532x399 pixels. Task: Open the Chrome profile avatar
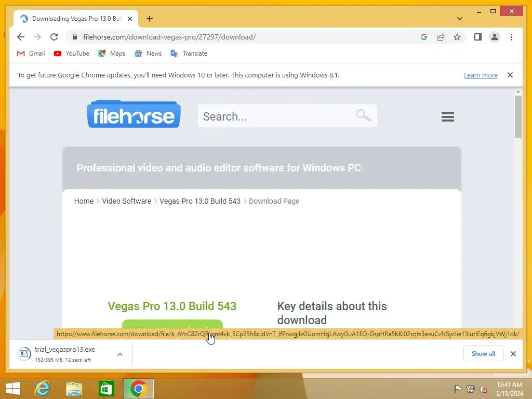pyautogui.click(x=495, y=37)
